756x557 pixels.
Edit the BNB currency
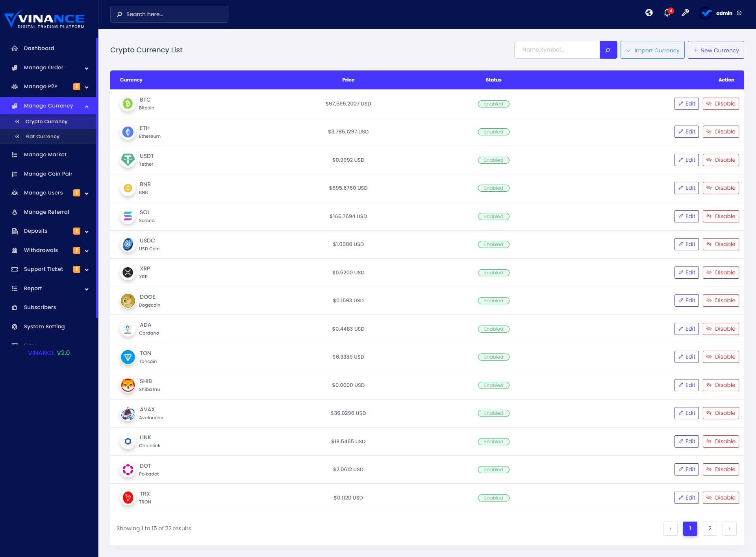[686, 188]
